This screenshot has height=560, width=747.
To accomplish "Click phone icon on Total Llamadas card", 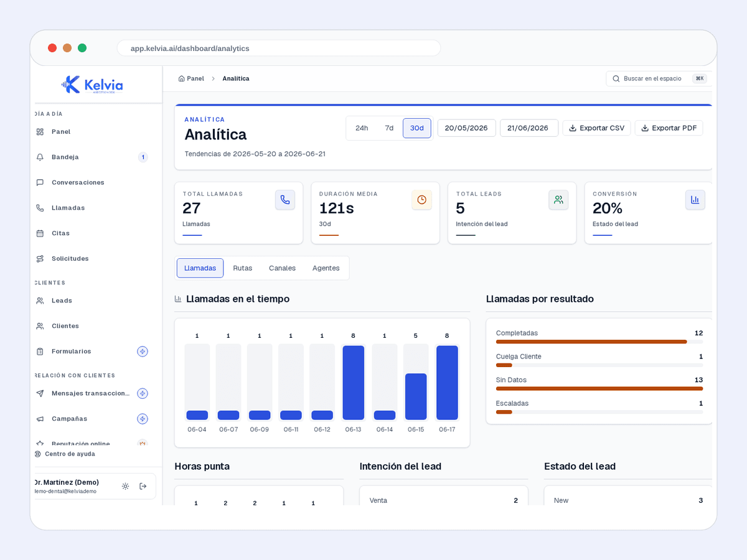I will [285, 200].
